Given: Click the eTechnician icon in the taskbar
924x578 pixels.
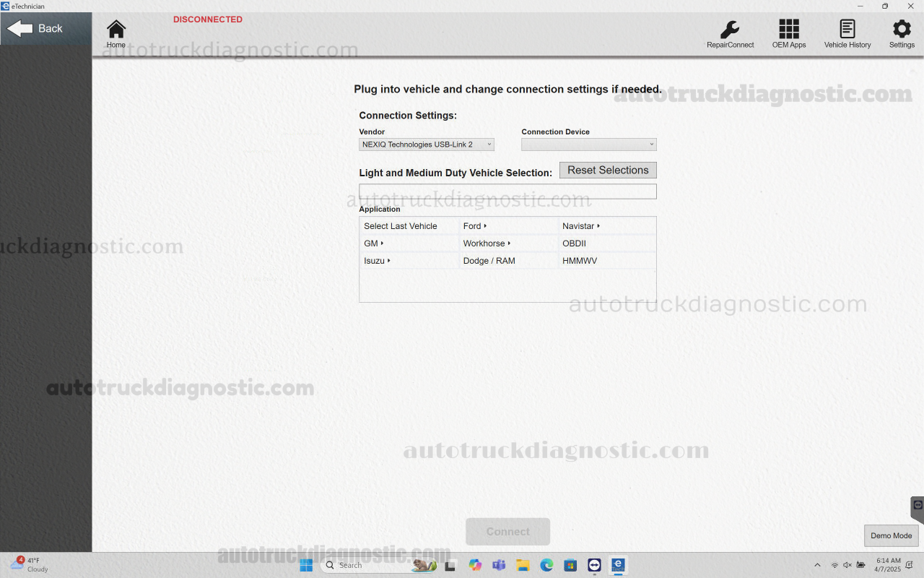Looking at the screenshot, I should coord(618,565).
